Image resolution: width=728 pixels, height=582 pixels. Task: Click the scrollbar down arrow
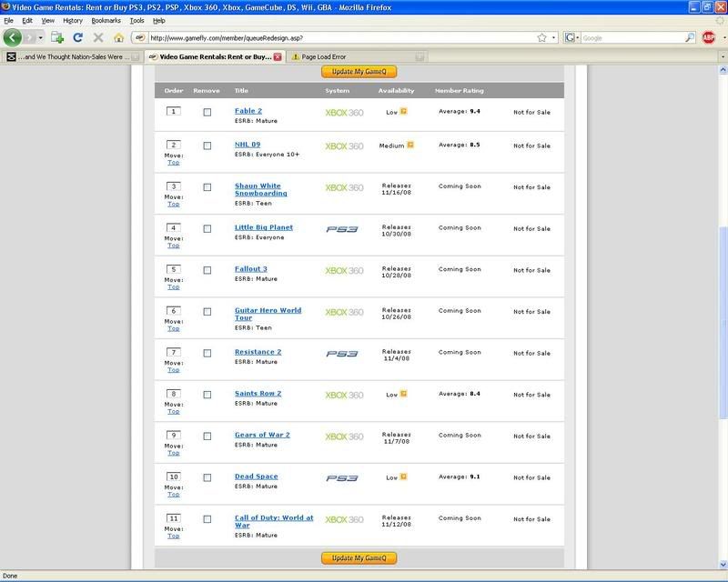pos(723,565)
